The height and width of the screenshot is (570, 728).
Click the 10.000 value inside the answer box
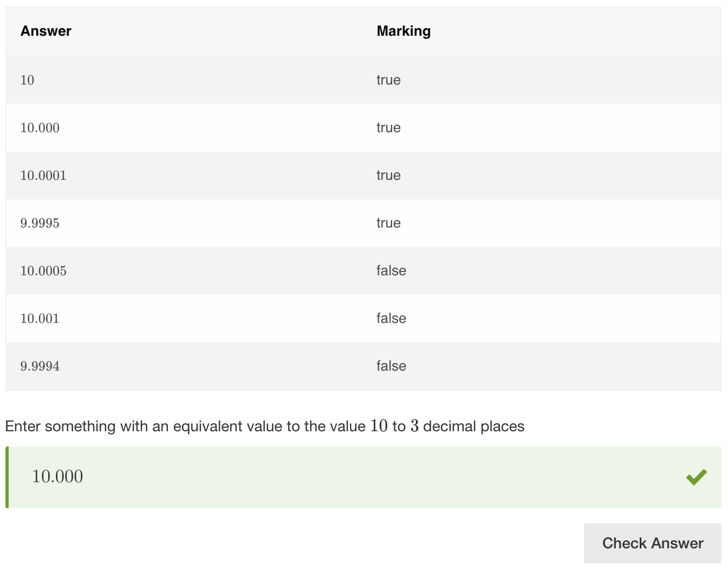point(57,476)
